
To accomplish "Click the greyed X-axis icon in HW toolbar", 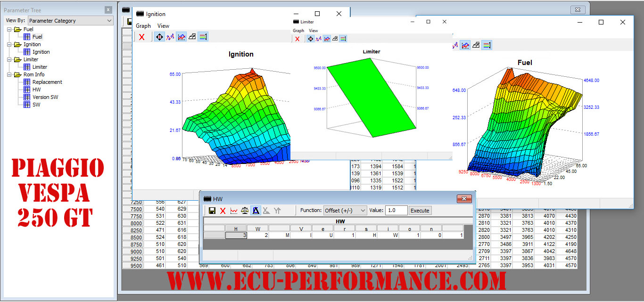I will click(266, 211).
